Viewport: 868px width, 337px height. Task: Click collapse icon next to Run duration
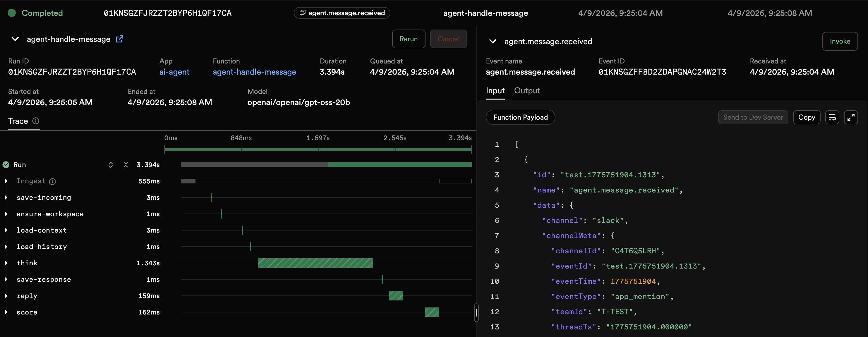click(126, 165)
